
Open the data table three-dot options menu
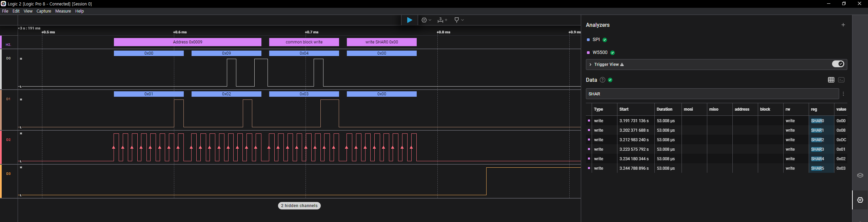843,94
